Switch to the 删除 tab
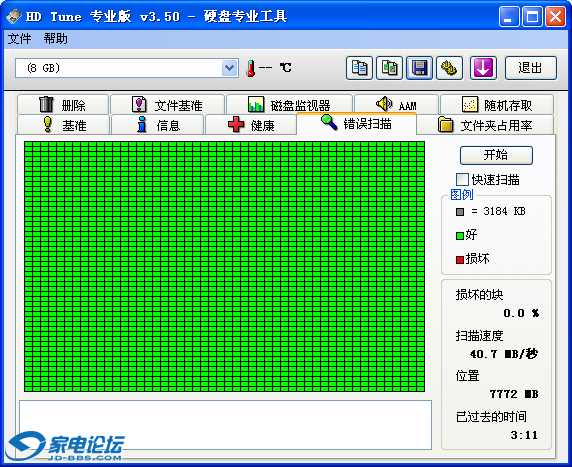The width and height of the screenshot is (572, 467). [x=63, y=104]
